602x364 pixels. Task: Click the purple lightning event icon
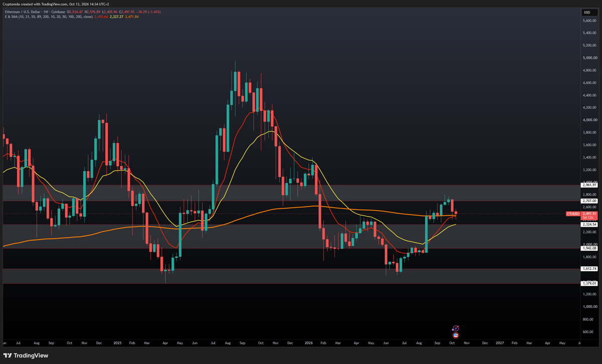click(x=456, y=328)
